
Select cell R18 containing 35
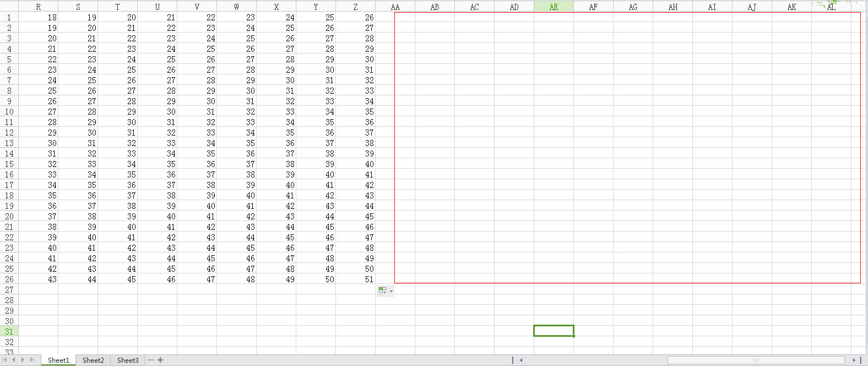[39, 195]
